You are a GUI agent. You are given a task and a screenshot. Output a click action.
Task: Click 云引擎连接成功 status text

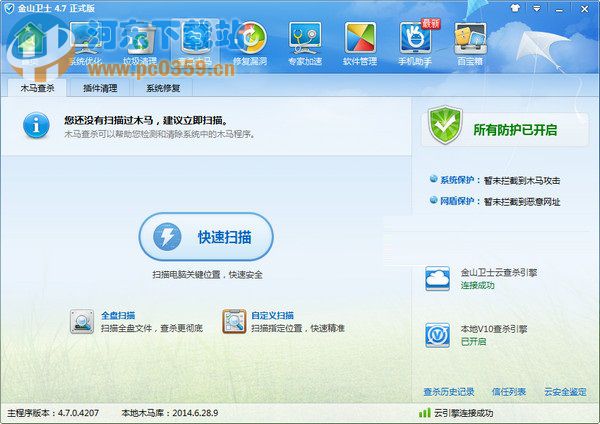(463, 413)
